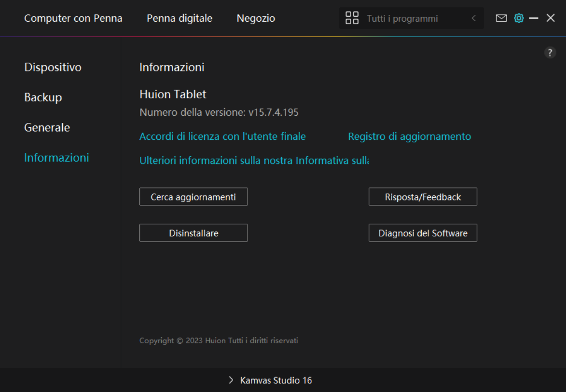Click the Tutti i programmi grid icon
The height and width of the screenshot is (392, 566).
point(352,18)
